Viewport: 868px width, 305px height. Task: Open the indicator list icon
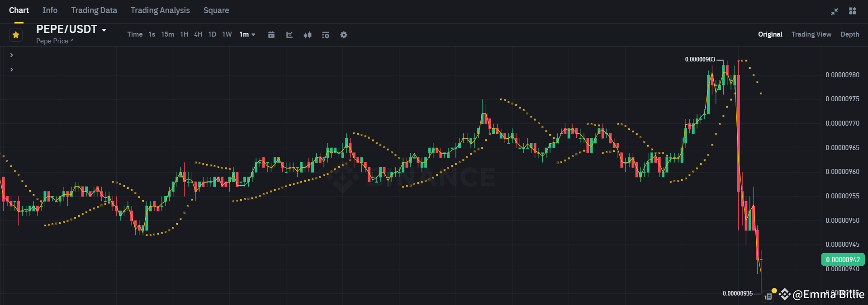(326, 34)
